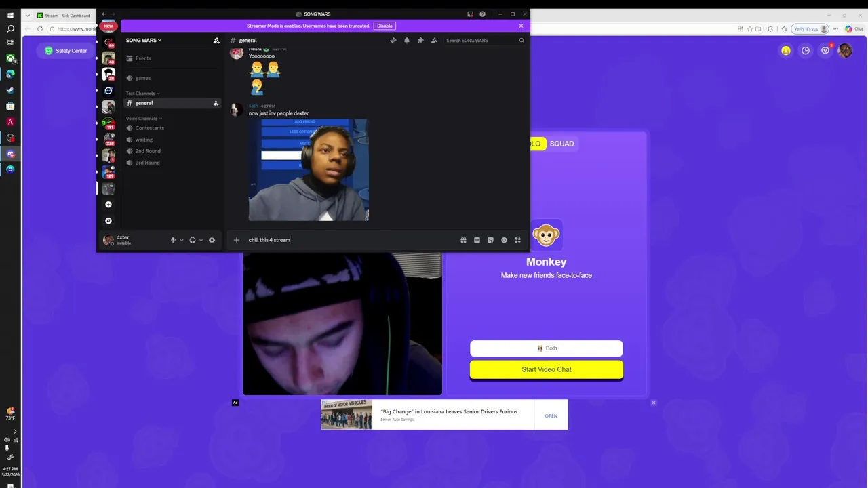The image size is (868, 488).
Task: Mute microphone in Discord user panel
Action: pyautogui.click(x=173, y=240)
